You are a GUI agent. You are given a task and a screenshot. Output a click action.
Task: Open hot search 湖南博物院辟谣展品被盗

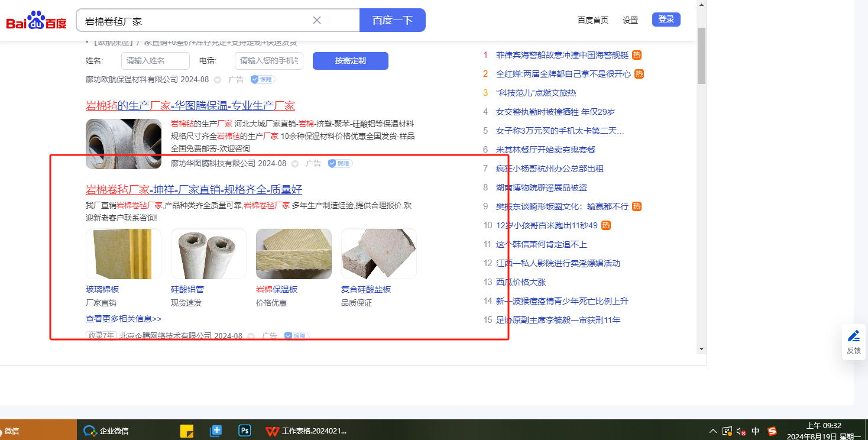542,187
